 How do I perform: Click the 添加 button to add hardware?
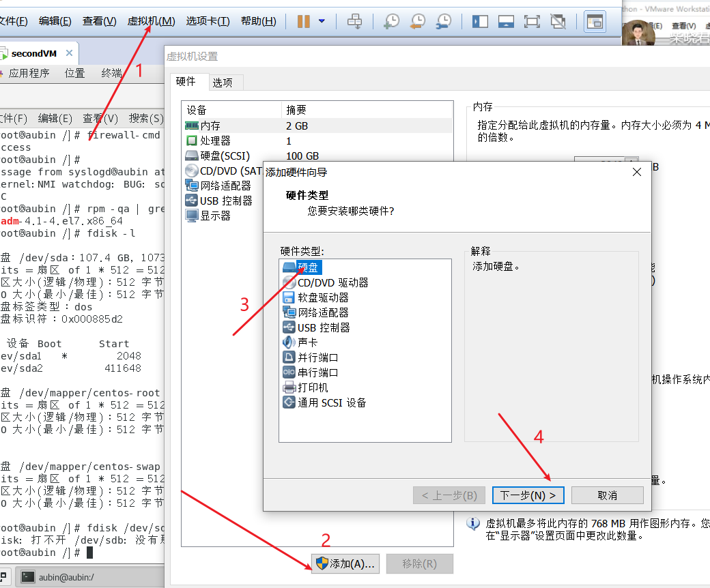(x=345, y=563)
